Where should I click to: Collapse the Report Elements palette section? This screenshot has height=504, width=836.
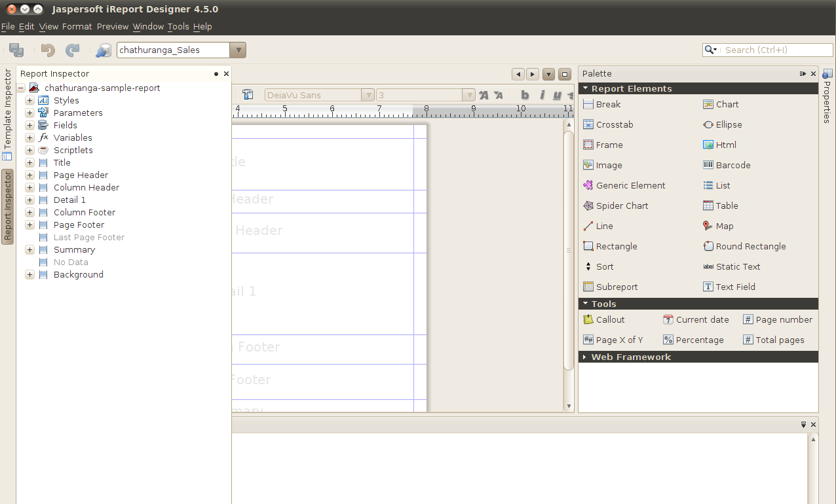point(585,88)
